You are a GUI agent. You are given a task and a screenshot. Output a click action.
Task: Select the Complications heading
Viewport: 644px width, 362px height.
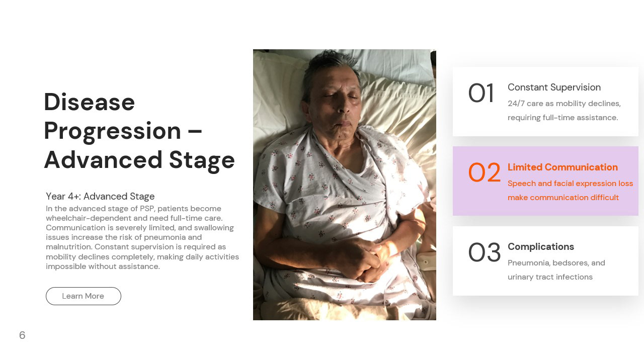(541, 247)
